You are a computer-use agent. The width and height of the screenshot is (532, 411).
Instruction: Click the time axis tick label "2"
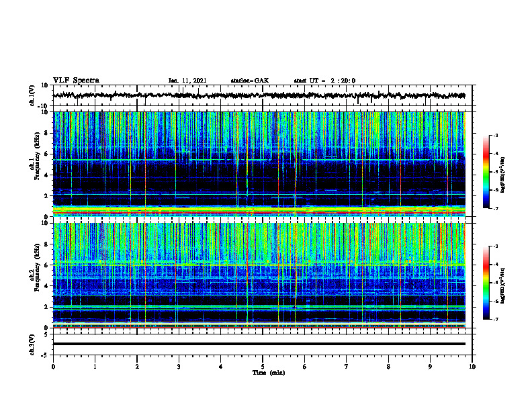click(x=137, y=367)
